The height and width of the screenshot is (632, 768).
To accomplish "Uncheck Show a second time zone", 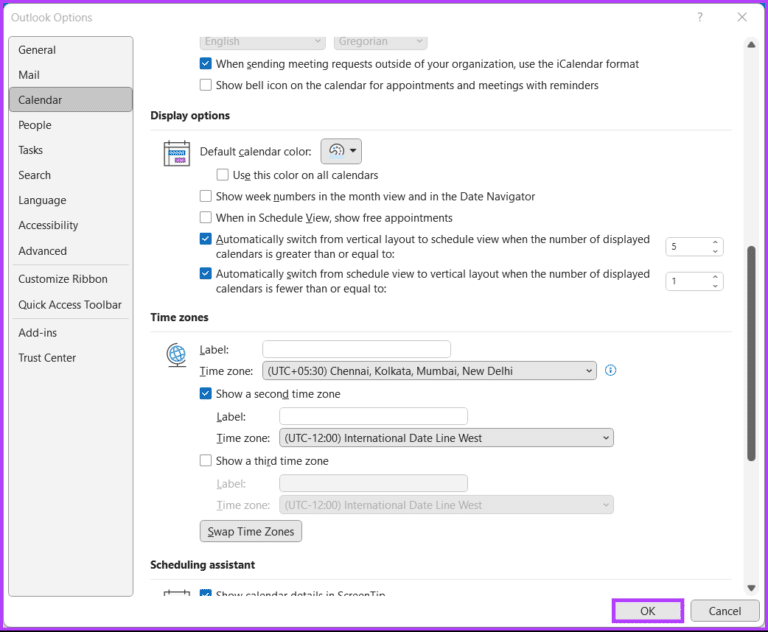I will click(206, 394).
